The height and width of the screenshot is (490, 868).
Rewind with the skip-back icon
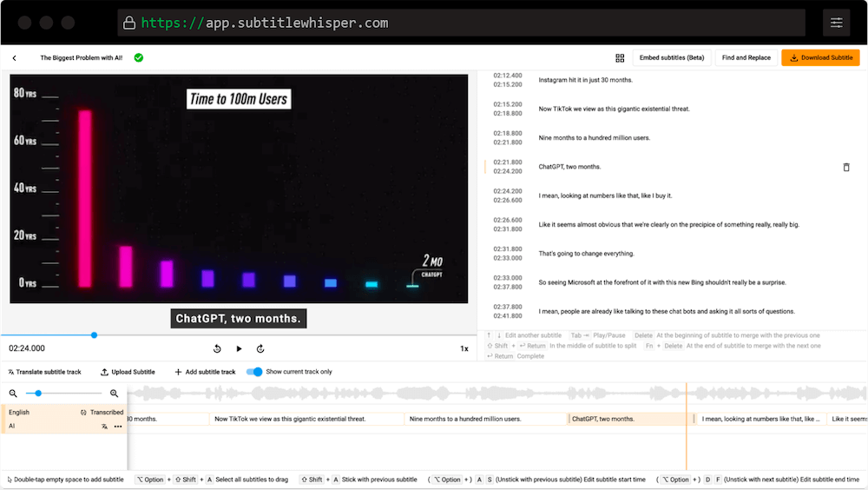[217, 348]
